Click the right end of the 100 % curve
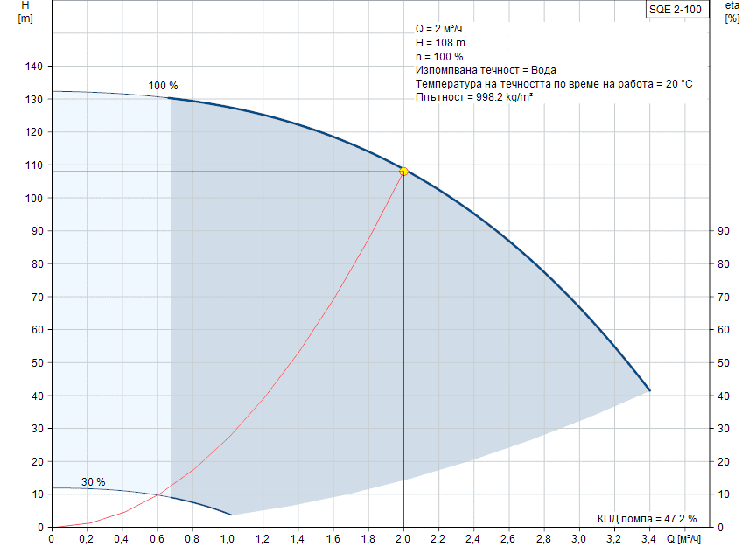Image resolution: width=756 pixels, height=547 pixels. (649, 390)
